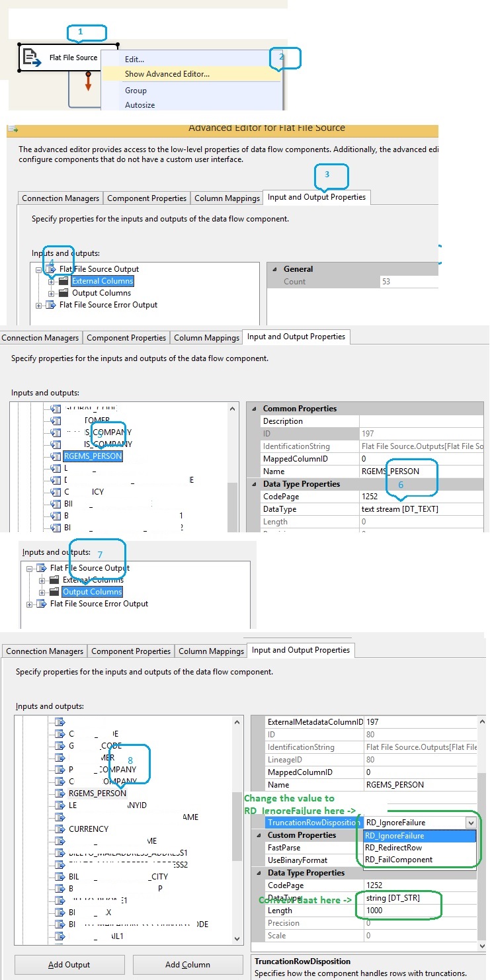
Task: Click scroll-up arrow of external columns tree
Action: tap(232, 409)
